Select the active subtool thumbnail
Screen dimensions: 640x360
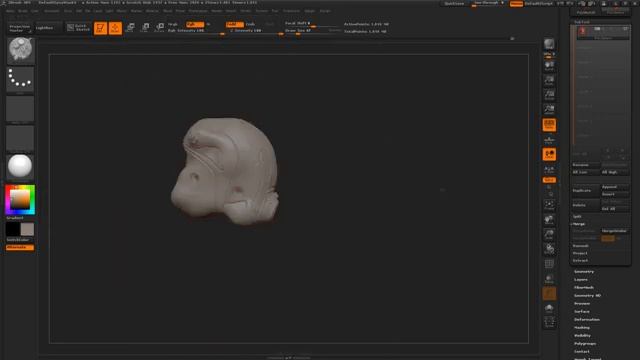pos(582,32)
